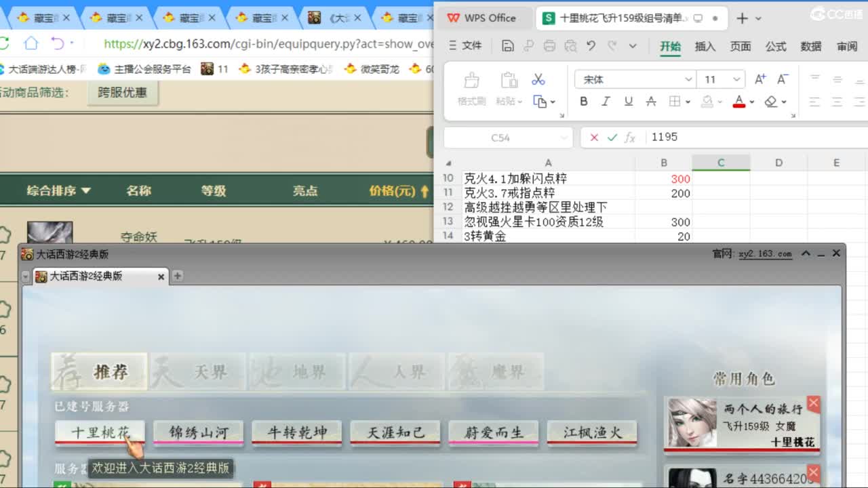Open the 综合排序 sort dropdown on the web page

pos(58,191)
